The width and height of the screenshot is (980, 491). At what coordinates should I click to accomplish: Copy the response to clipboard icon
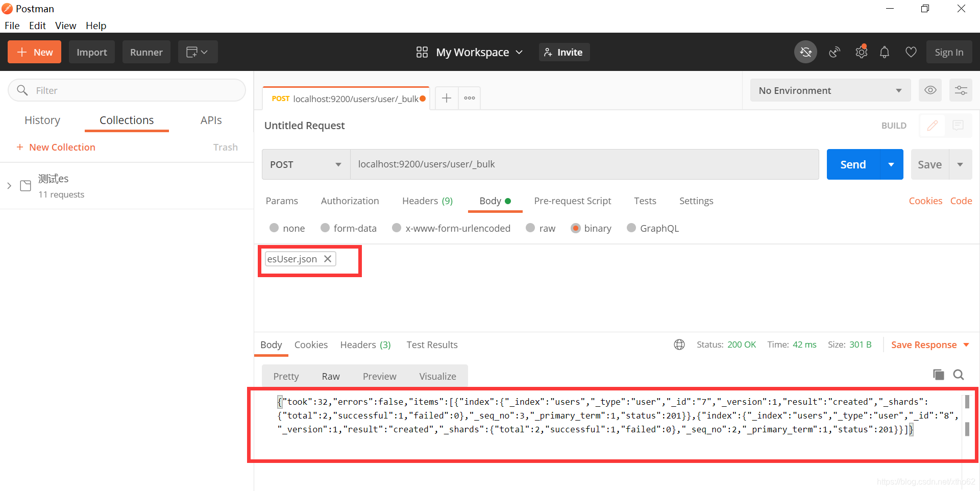click(x=938, y=375)
